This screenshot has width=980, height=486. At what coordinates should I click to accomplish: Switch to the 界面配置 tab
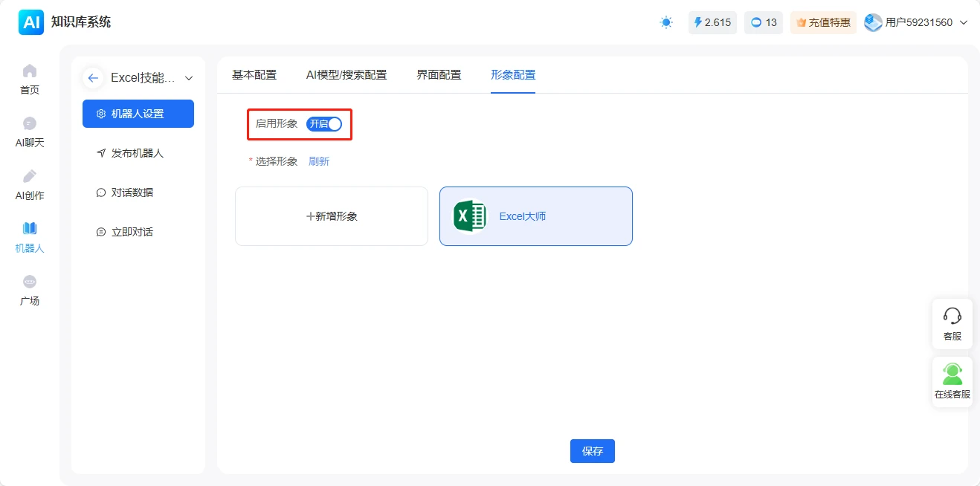[439, 74]
